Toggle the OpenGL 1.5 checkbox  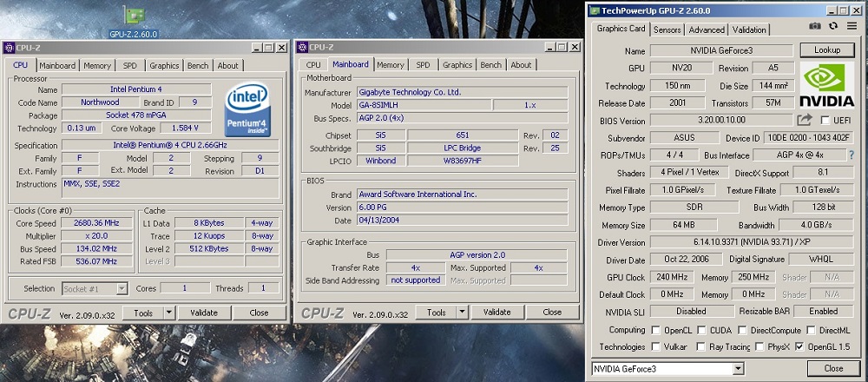click(799, 347)
